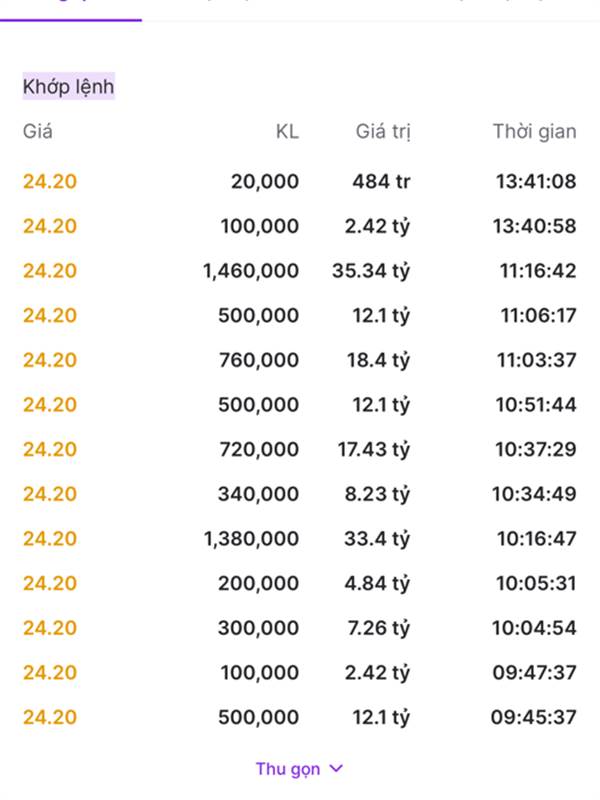Select the active purple-underlined tab
Image resolution: width=600 pixels, height=800 pixels.
(71, 11)
